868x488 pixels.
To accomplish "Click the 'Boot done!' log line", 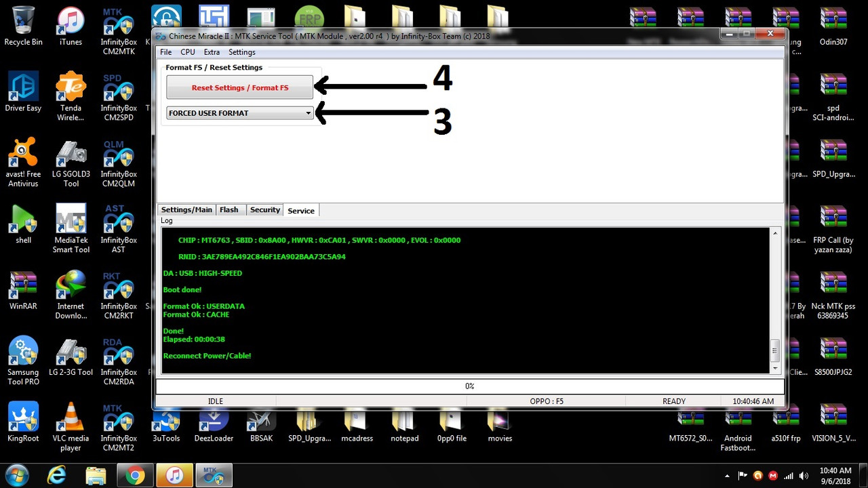I will pyautogui.click(x=182, y=289).
